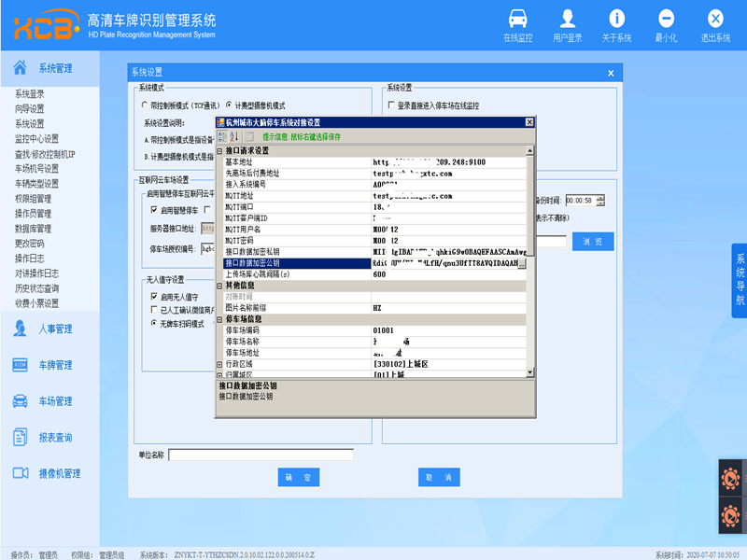Viewport: 747px width, 560px height.
Task: Click the ellipsis button beside 接口数据加密公钥
Action: [x=523, y=264]
